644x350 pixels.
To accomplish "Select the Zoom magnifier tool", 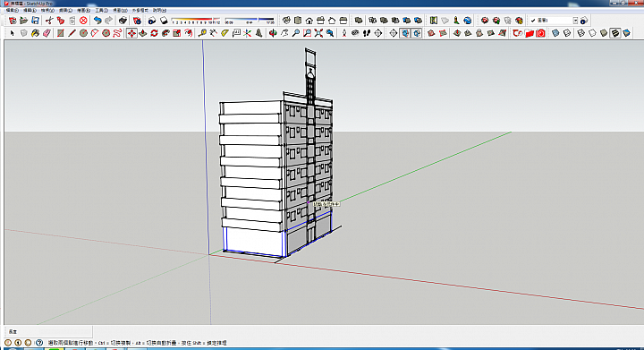I will (296, 33).
